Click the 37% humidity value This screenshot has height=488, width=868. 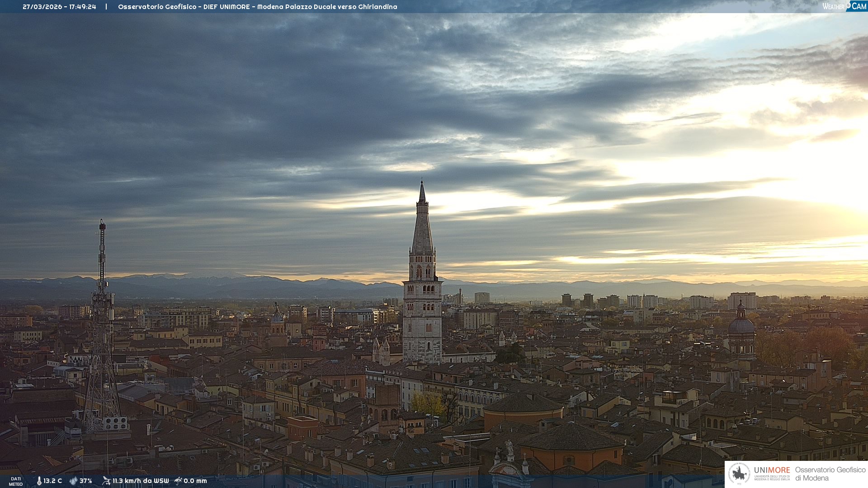[x=86, y=481]
